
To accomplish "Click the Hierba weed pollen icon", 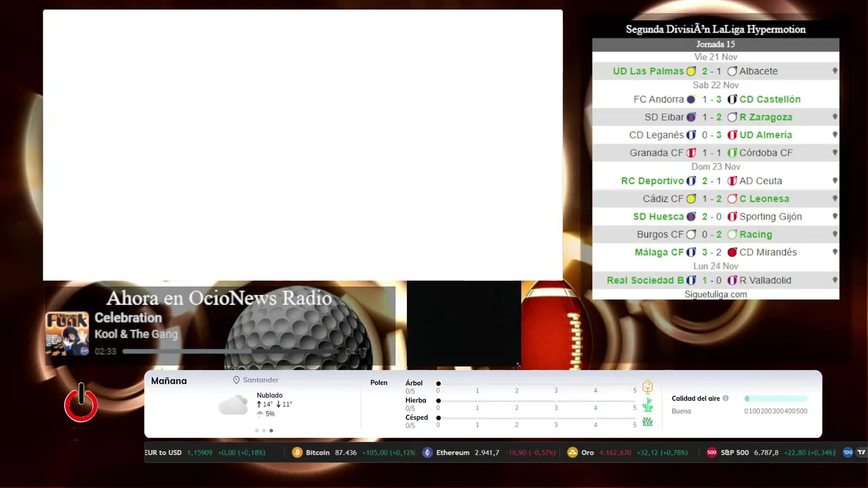I will click(648, 405).
